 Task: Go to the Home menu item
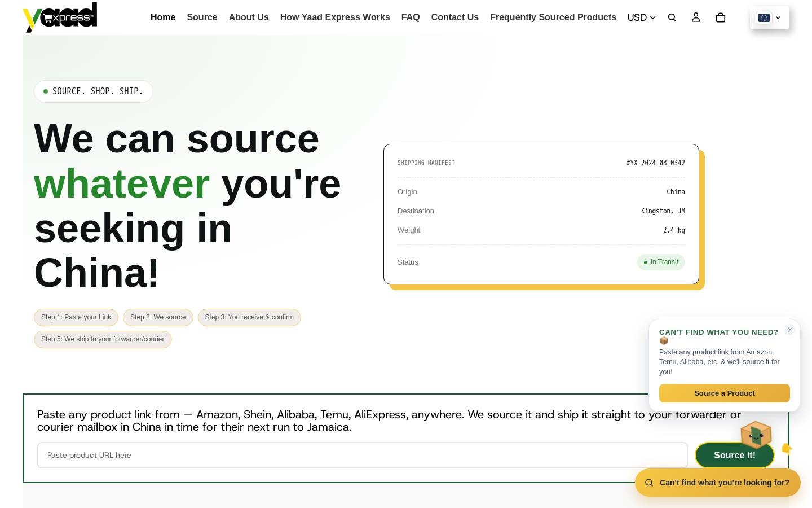coord(163,17)
